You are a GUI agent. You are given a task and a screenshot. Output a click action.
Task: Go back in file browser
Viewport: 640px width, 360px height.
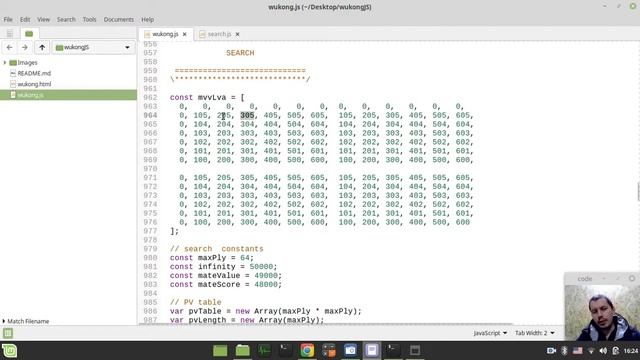click(9, 47)
